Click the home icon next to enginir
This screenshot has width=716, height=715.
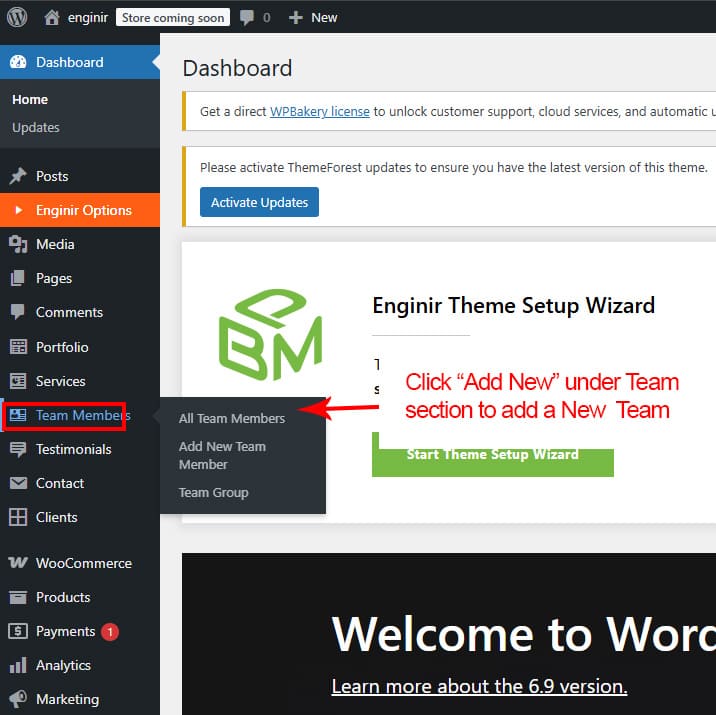pos(52,17)
